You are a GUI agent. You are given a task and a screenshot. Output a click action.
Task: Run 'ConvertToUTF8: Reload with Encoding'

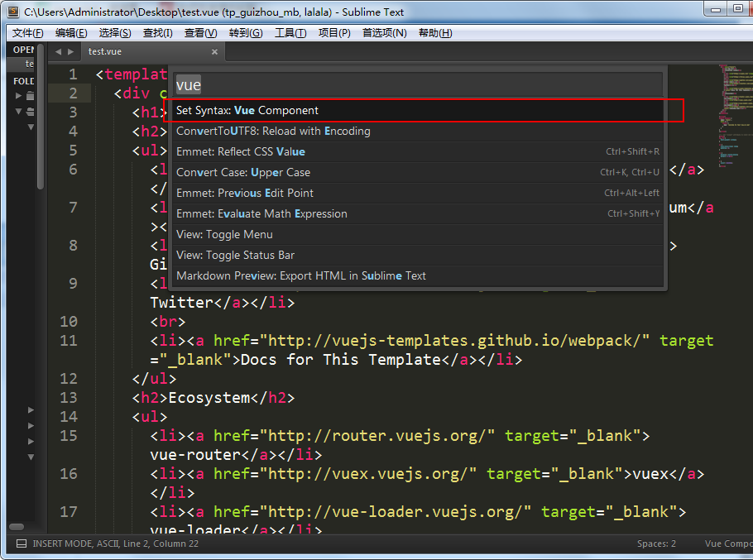[x=273, y=131]
